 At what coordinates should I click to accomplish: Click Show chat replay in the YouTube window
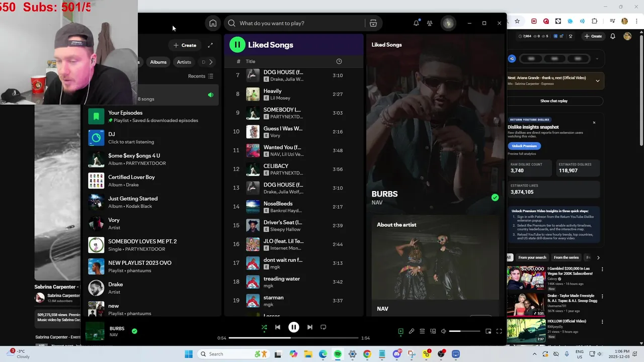click(x=554, y=101)
